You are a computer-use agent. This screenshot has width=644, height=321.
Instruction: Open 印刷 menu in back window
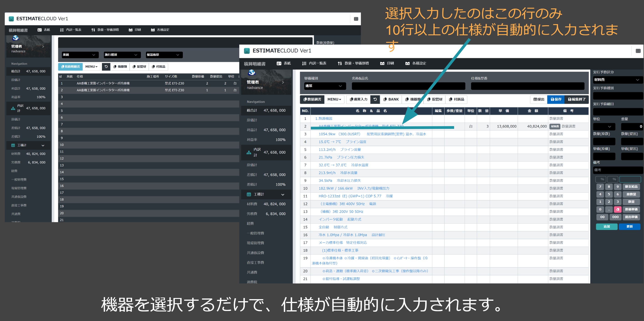[135, 30]
